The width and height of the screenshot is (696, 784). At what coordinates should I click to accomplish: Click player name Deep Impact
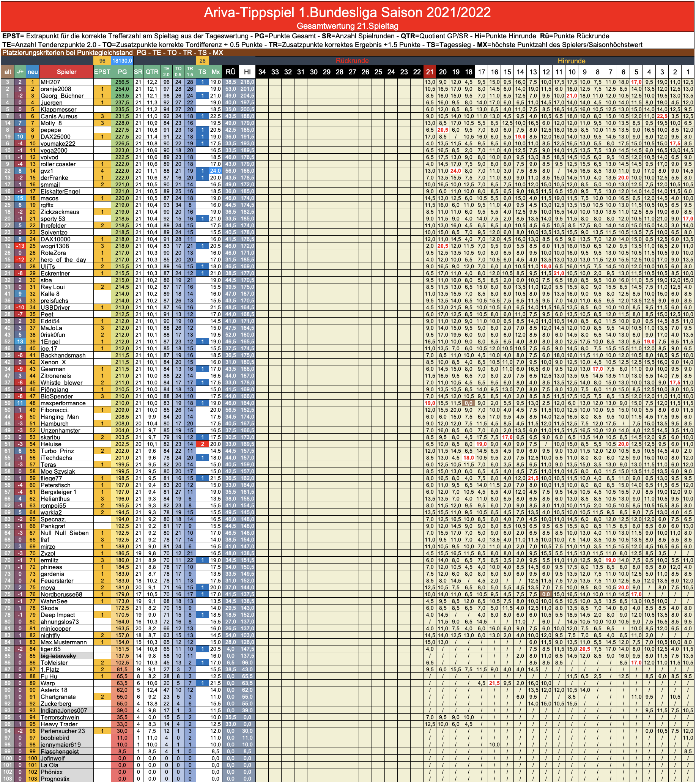coord(58,615)
